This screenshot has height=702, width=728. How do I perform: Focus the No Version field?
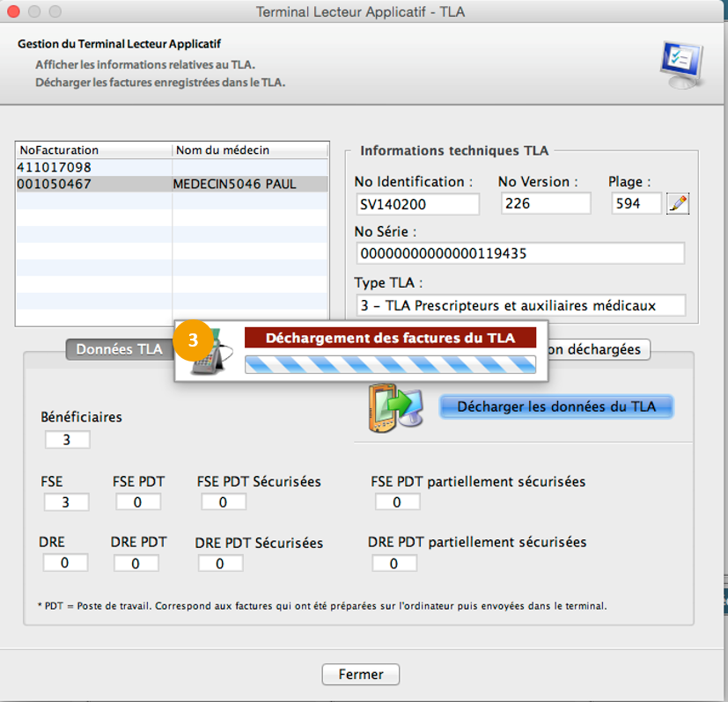[x=546, y=204]
